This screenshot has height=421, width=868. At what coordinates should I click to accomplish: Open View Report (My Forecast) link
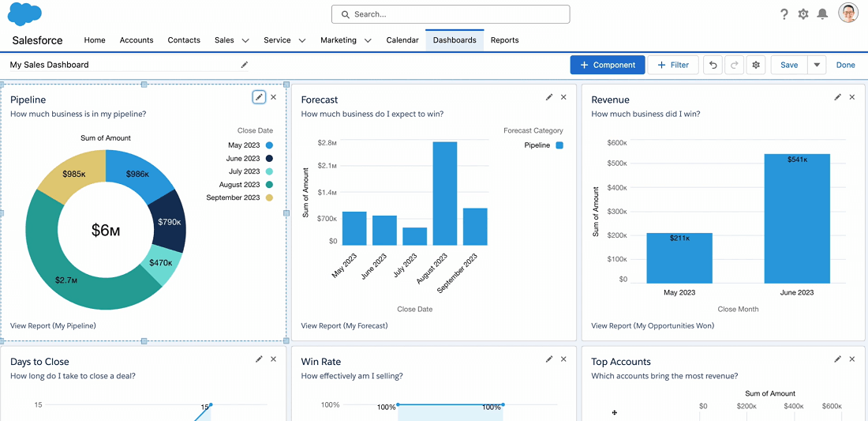coord(344,325)
